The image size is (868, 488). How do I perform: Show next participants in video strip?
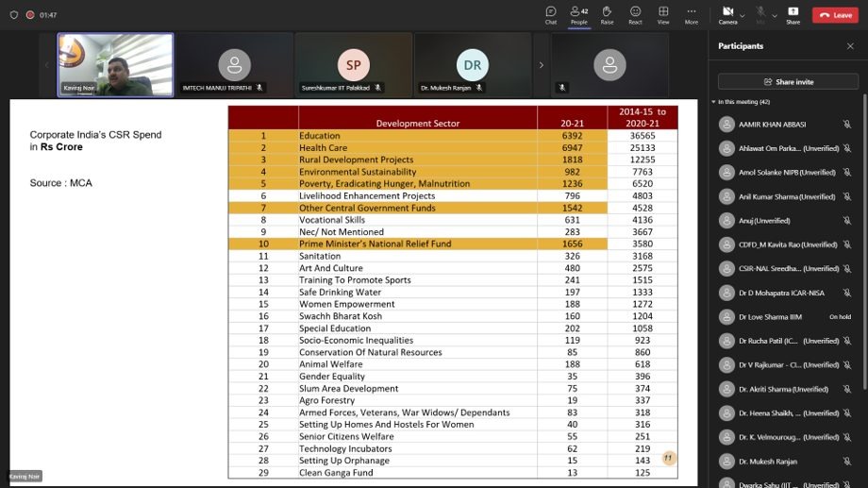coord(542,65)
